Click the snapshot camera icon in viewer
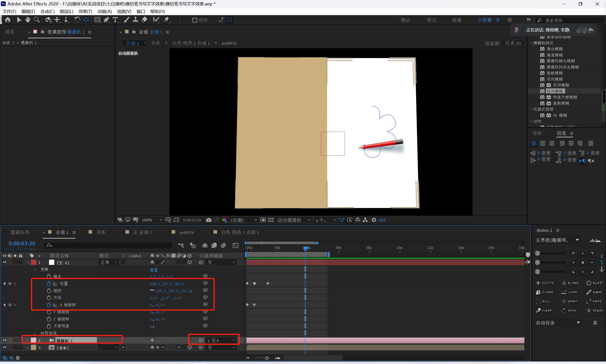Screen dimensions: 606x364 (x=209, y=220)
